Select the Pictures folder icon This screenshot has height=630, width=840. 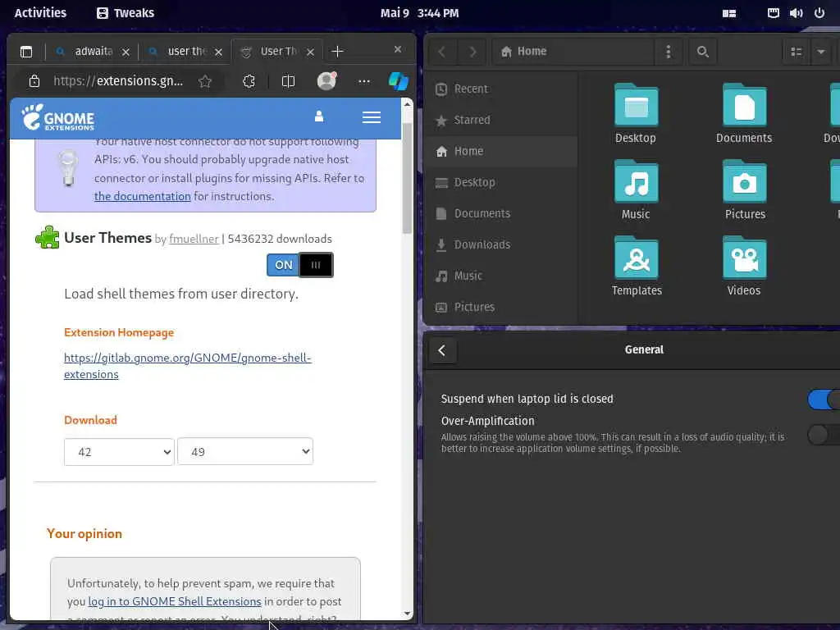click(x=744, y=181)
